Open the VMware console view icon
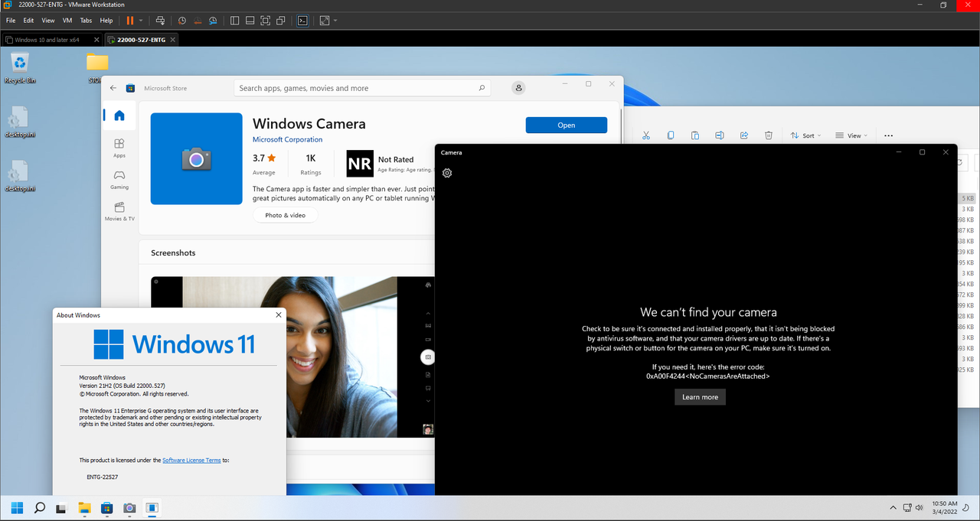 coord(302,21)
